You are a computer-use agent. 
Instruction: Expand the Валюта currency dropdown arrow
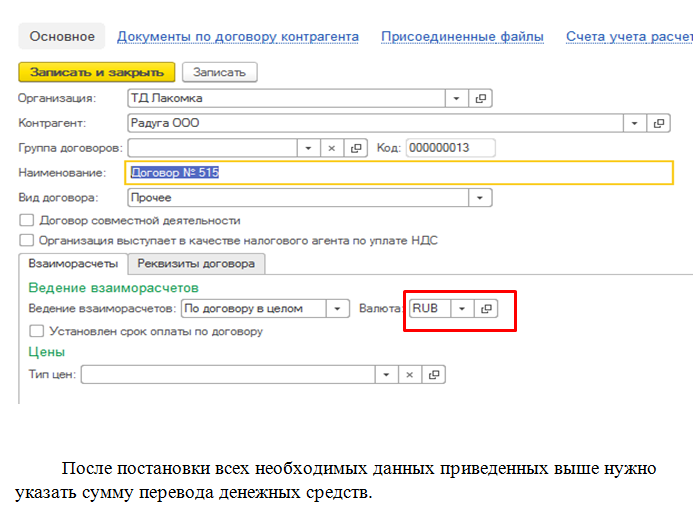(x=462, y=309)
